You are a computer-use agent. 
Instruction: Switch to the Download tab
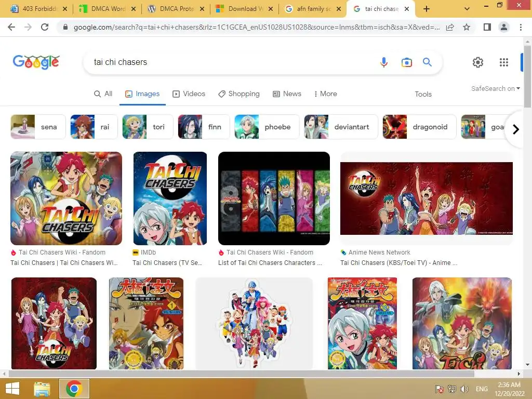coord(244,9)
